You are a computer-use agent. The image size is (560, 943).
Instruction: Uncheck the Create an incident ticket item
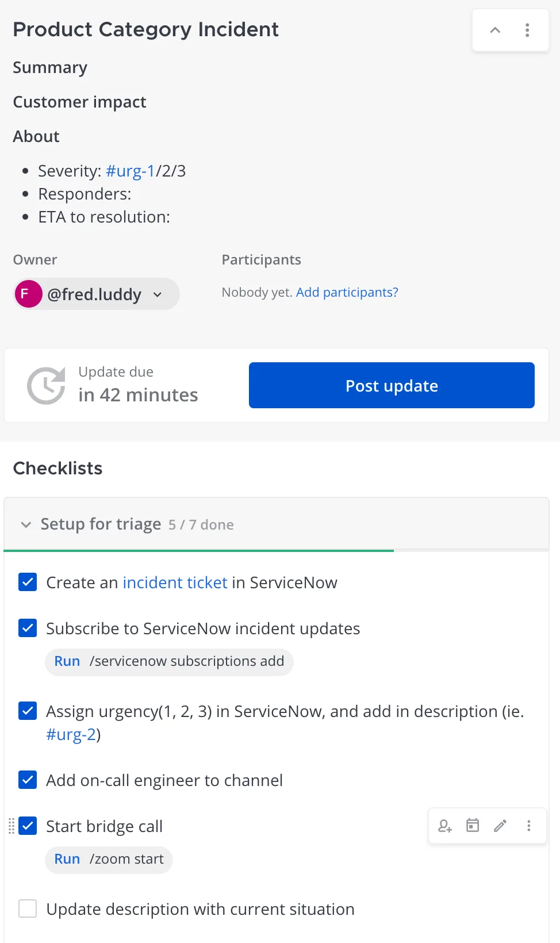point(28,582)
